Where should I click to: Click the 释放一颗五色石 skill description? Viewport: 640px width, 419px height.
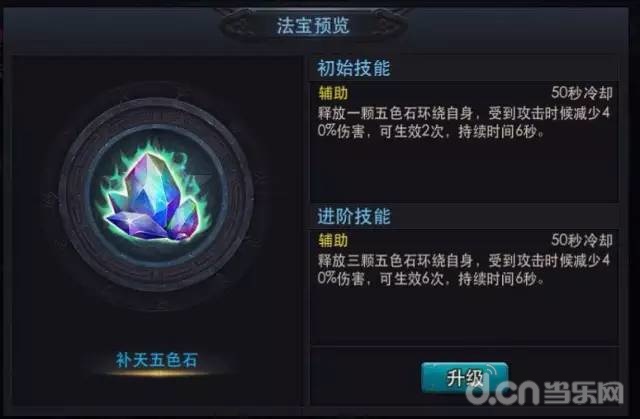point(464,122)
